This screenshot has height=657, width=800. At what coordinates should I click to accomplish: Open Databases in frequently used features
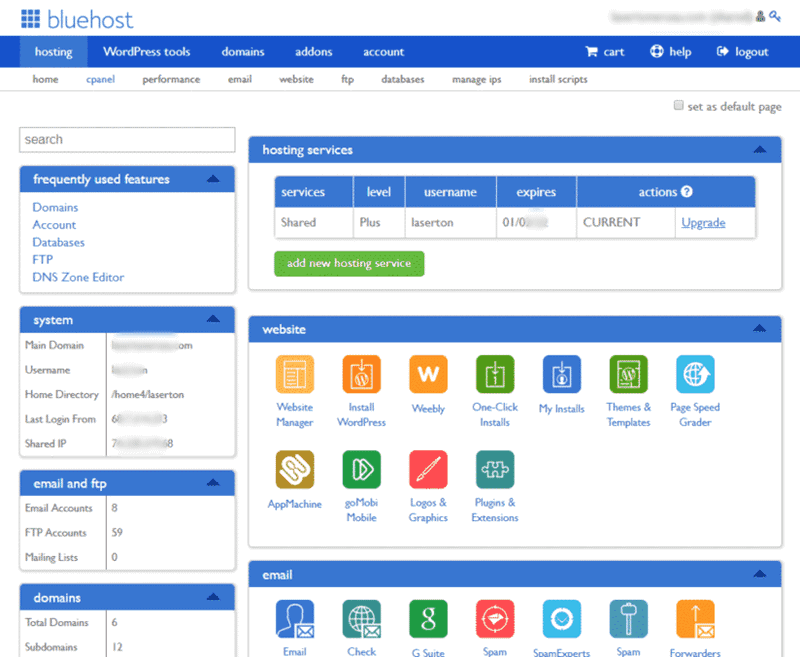[59, 242]
